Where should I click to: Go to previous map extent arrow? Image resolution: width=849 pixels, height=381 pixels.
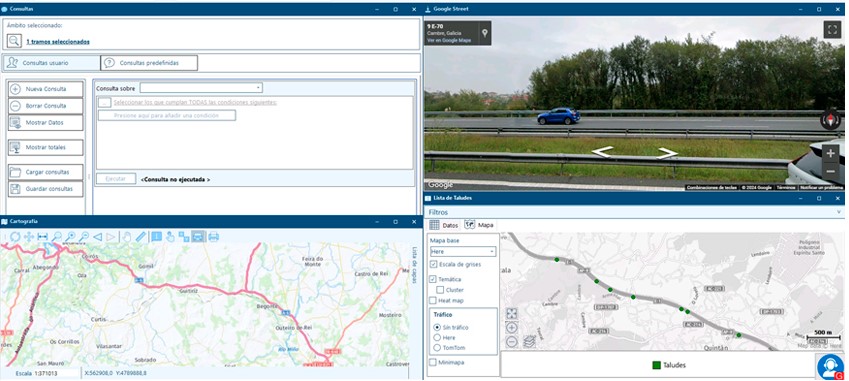click(x=97, y=237)
